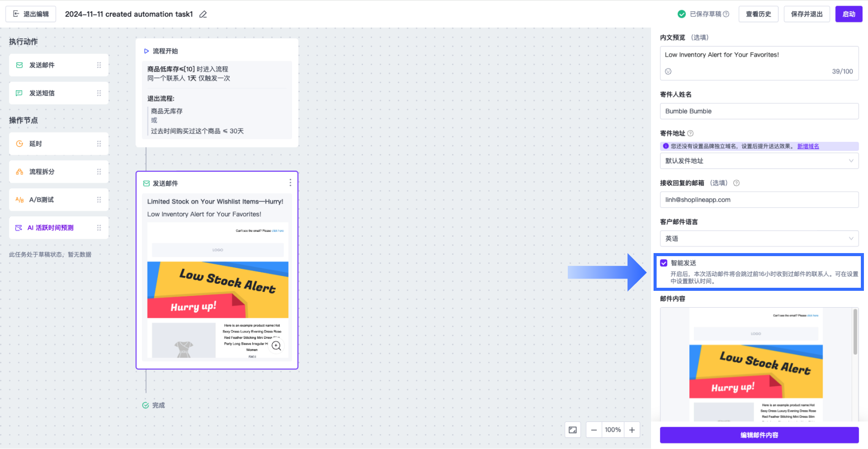
Task: Click the 启动 launch button
Action: (849, 14)
